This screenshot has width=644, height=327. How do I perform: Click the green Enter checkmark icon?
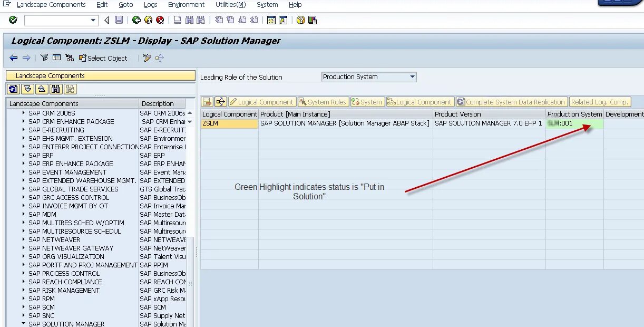13,20
